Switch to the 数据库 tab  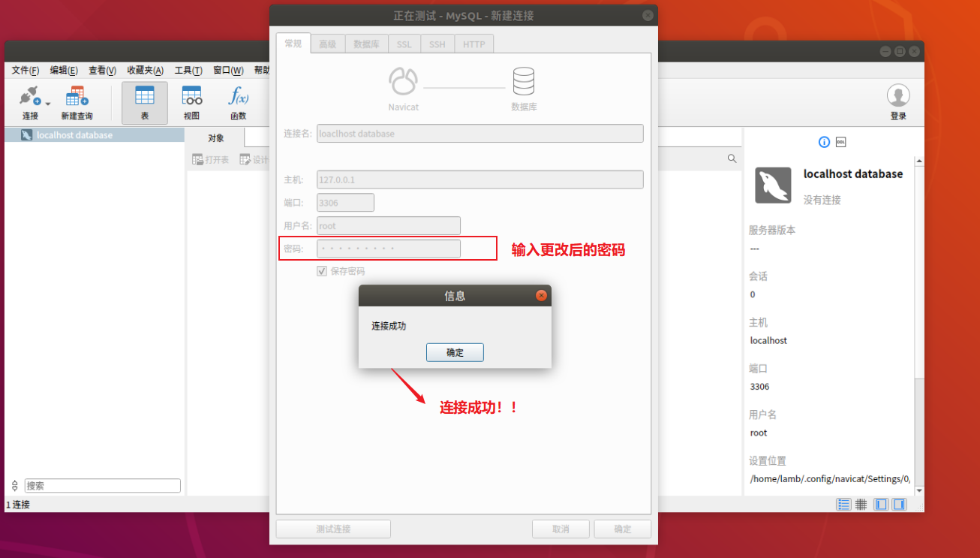click(x=366, y=44)
